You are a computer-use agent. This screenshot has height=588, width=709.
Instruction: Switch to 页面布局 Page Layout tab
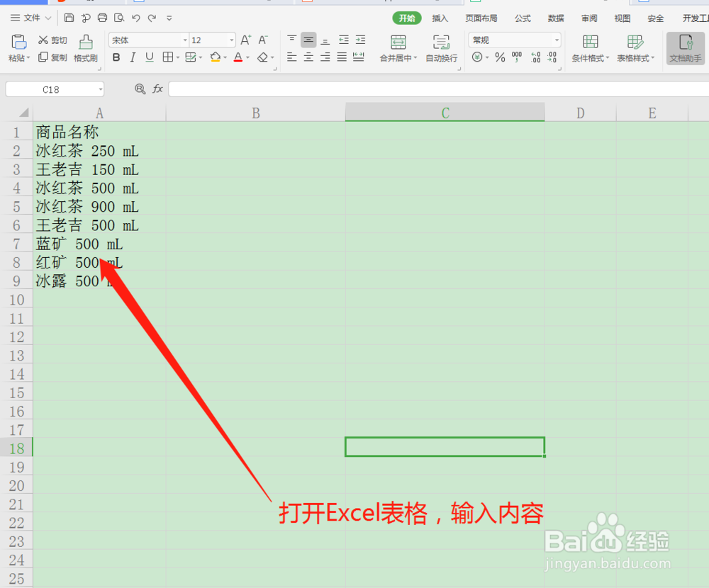[x=481, y=18]
